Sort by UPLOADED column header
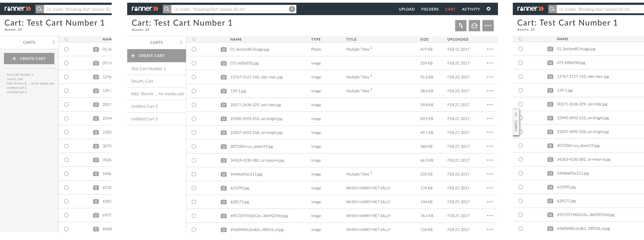The image size is (644, 240). click(x=458, y=39)
